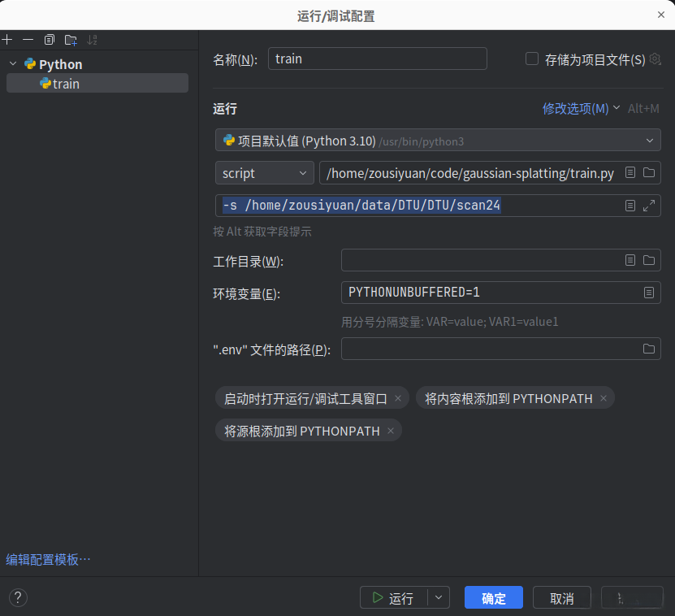This screenshot has height=616, width=675.
Task: Open the edit configuration templates link
Action: coord(48,559)
